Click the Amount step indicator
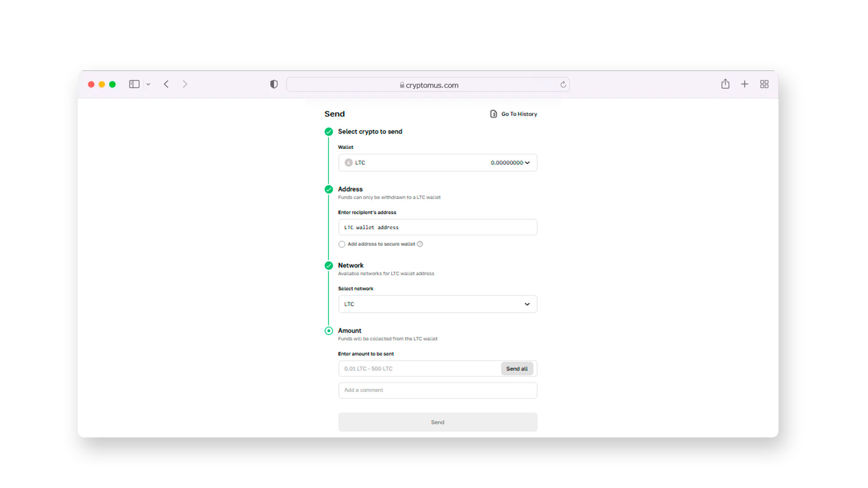The height and width of the screenshot is (488, 868). 329,331
